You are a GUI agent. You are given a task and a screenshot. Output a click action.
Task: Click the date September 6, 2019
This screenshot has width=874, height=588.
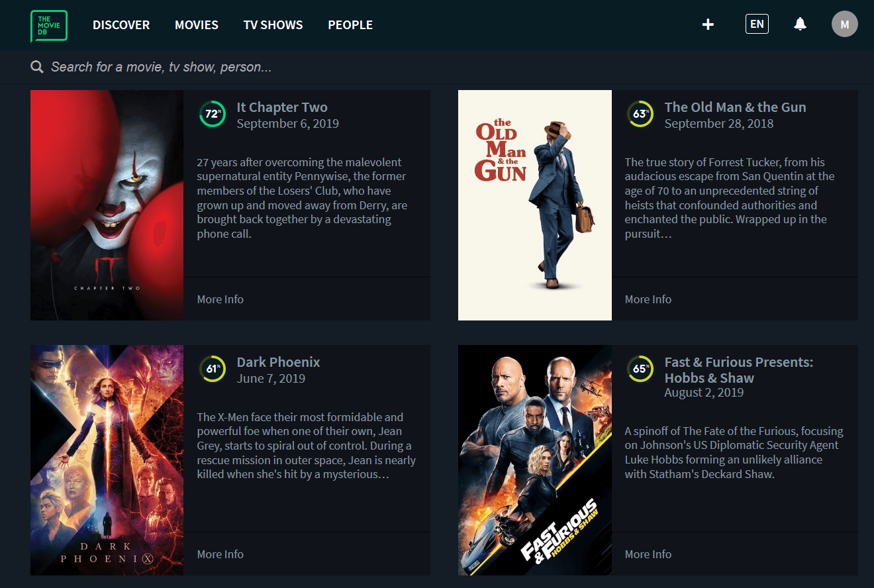287,124
